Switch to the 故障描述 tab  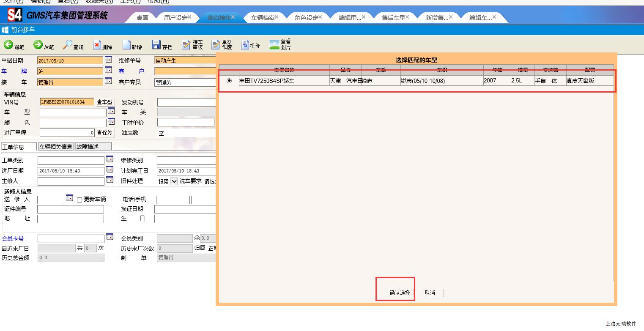coord(93,147)
